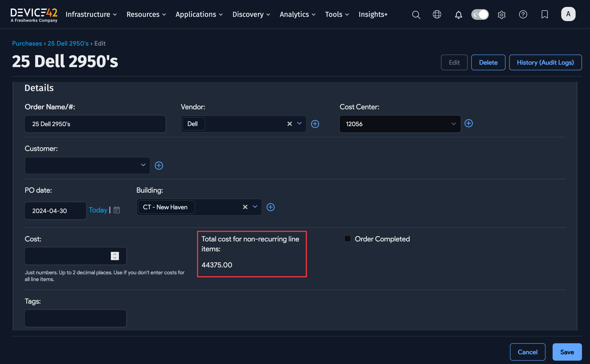Screen dimensions: 590x364
Task: Open the Discovery menu
Action: click(251, 14)
